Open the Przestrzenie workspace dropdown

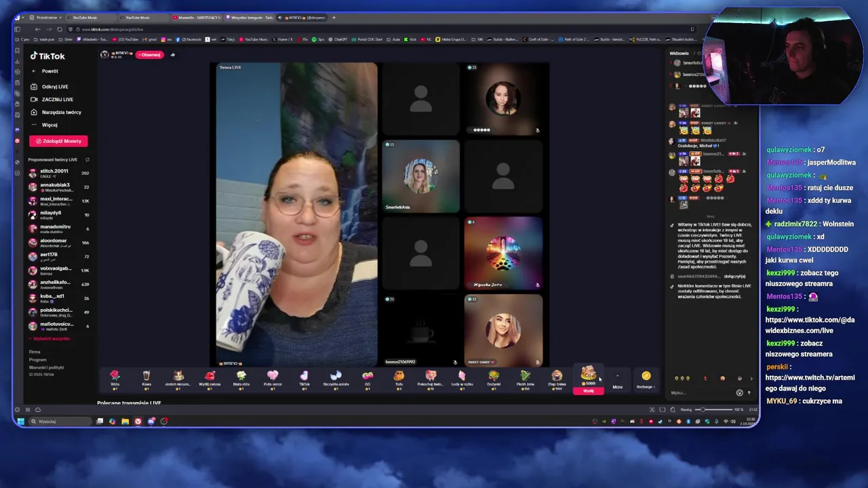click(46, 18)
